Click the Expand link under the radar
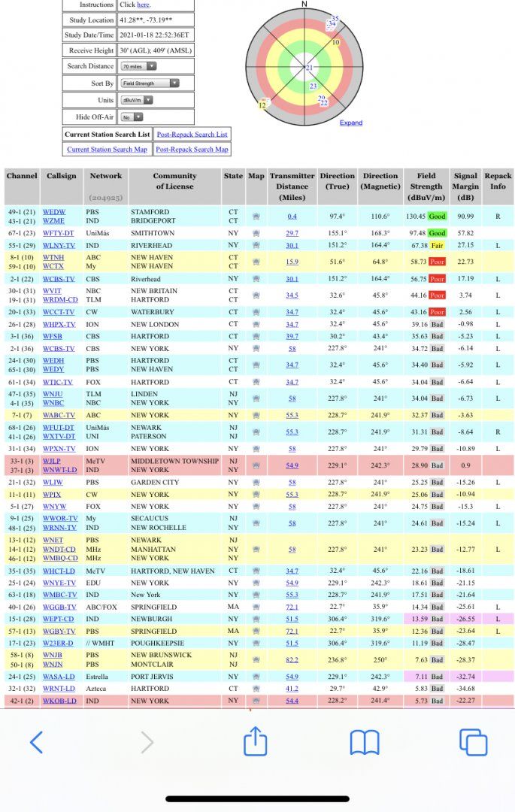The height and width of the screenshot is (812, 515). pos(351,123)
